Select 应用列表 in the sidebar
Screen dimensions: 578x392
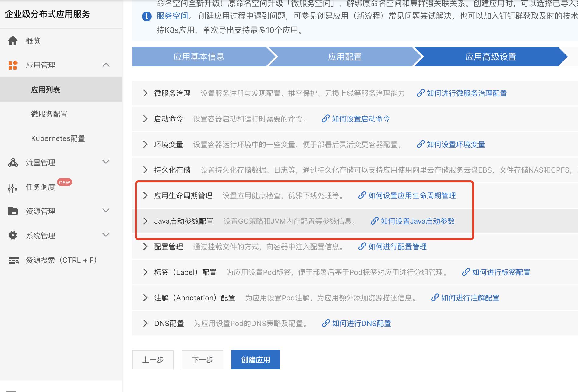click(61, 89)
